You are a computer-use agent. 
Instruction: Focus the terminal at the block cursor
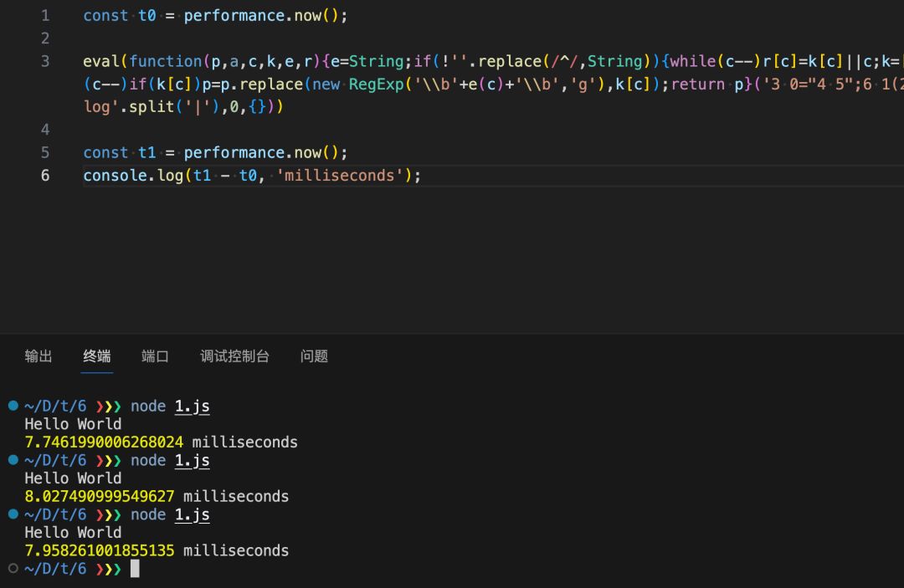[135, 569]
